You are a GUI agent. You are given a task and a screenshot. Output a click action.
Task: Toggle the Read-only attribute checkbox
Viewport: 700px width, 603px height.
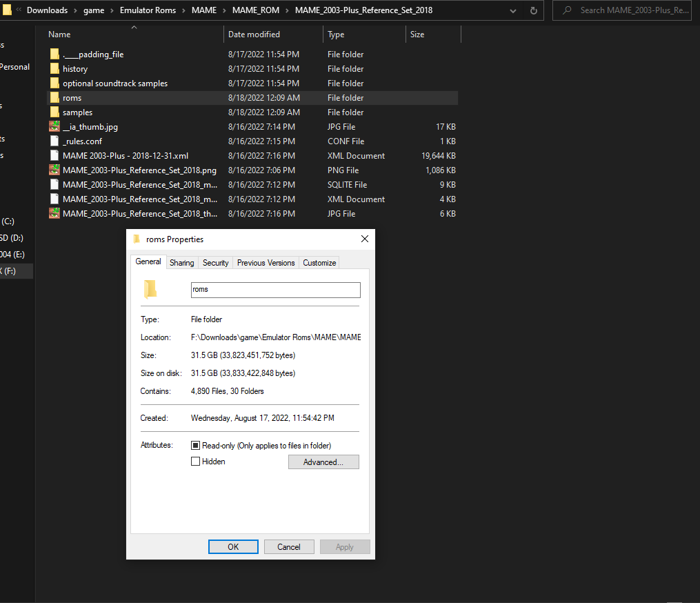(195, 445)
